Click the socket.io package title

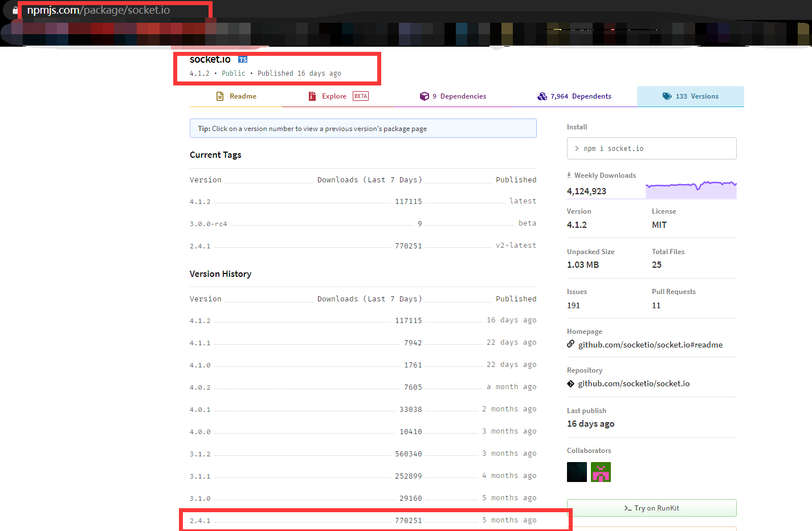[210, 59]
